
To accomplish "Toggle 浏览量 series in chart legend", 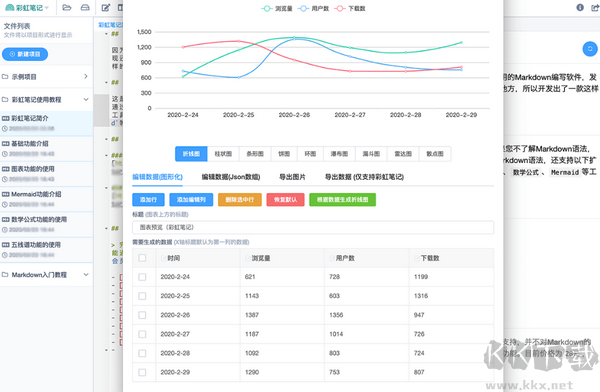I will 277,8.
